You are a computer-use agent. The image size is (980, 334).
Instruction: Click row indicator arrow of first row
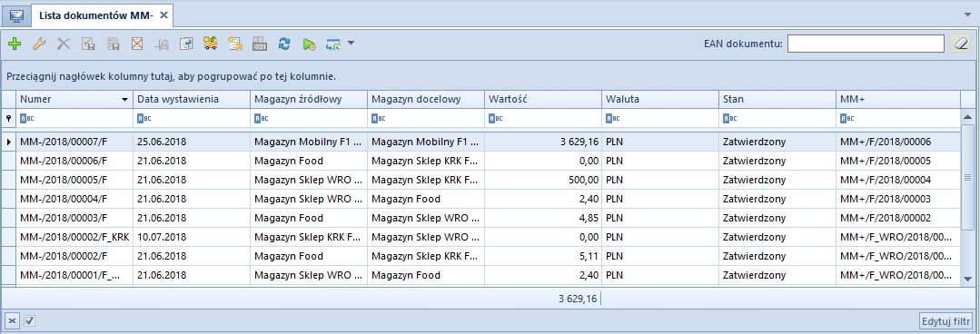[x=9, y=142]
